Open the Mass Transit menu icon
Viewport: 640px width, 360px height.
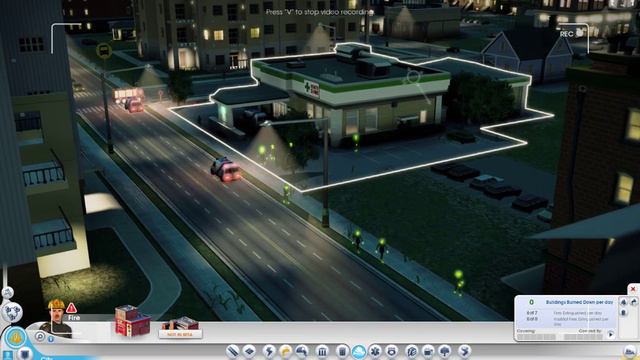(x=428, y=351)
